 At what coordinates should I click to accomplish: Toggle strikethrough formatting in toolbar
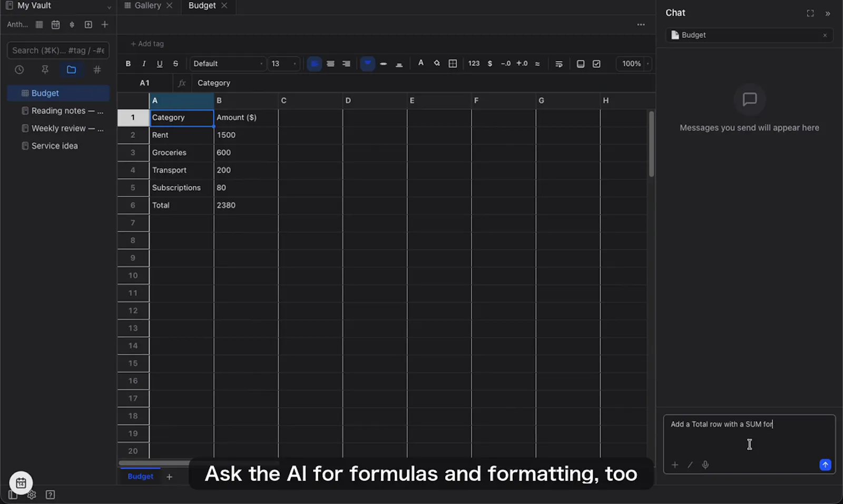175,64
